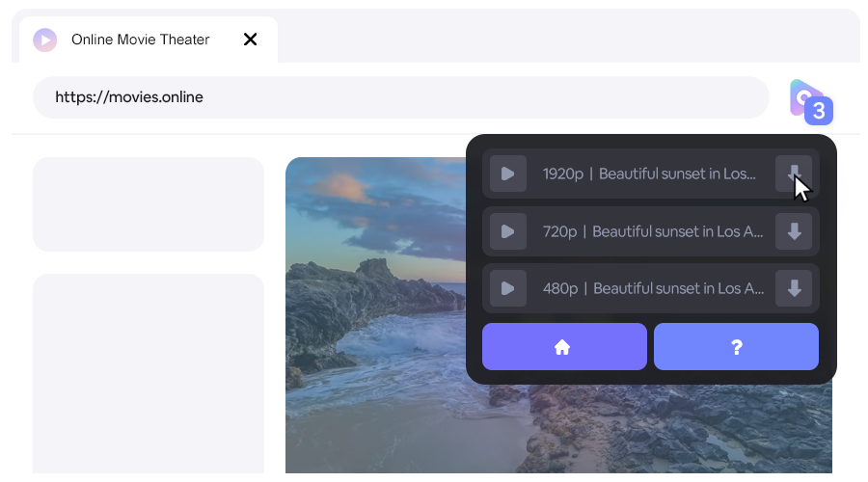Open the video downloader extension icon

(802, 96)
